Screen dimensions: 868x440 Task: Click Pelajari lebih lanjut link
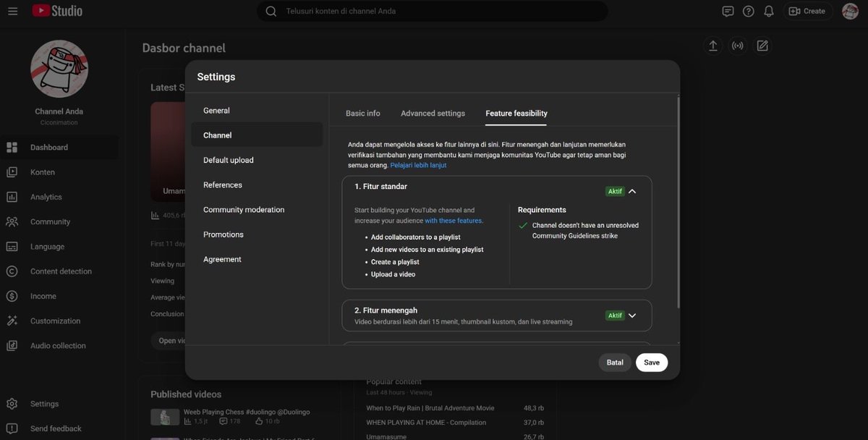(x=418, y=165)
